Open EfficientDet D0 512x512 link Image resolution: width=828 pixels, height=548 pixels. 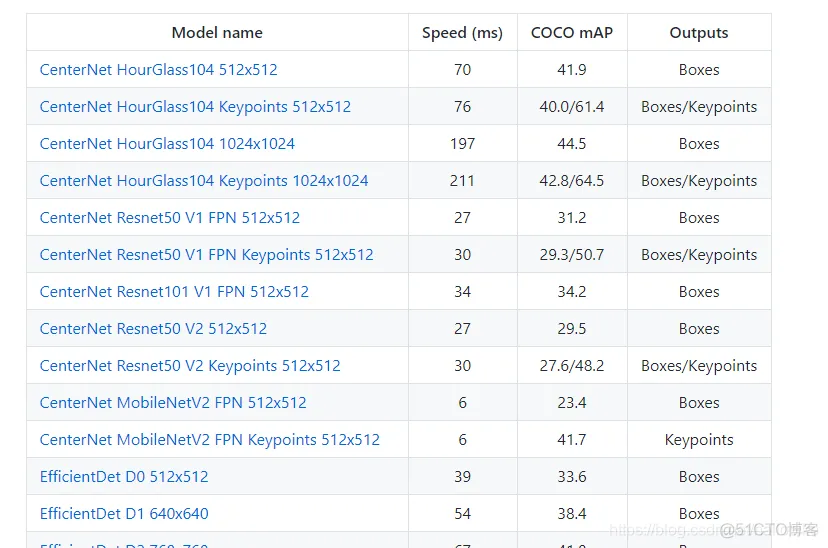(x=124, y=476)
